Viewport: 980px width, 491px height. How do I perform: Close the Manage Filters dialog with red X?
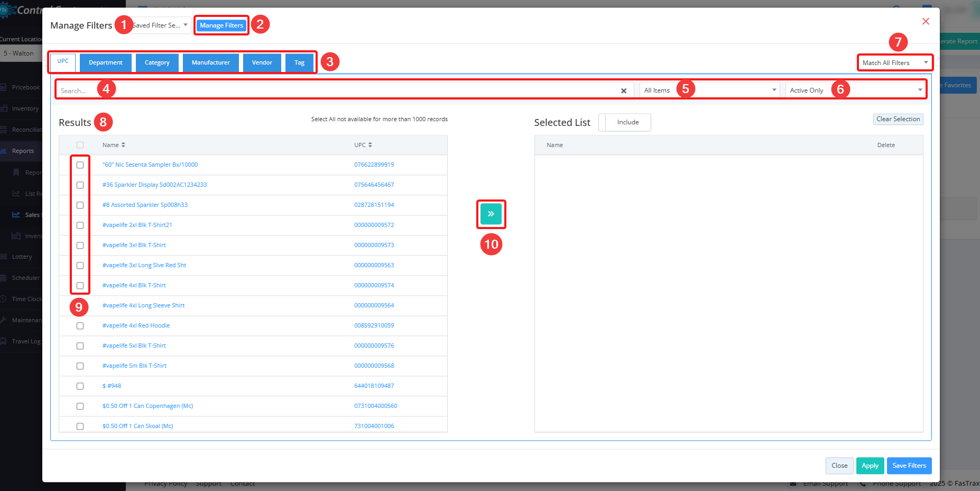pyautogui.click(x=925, y=21)
